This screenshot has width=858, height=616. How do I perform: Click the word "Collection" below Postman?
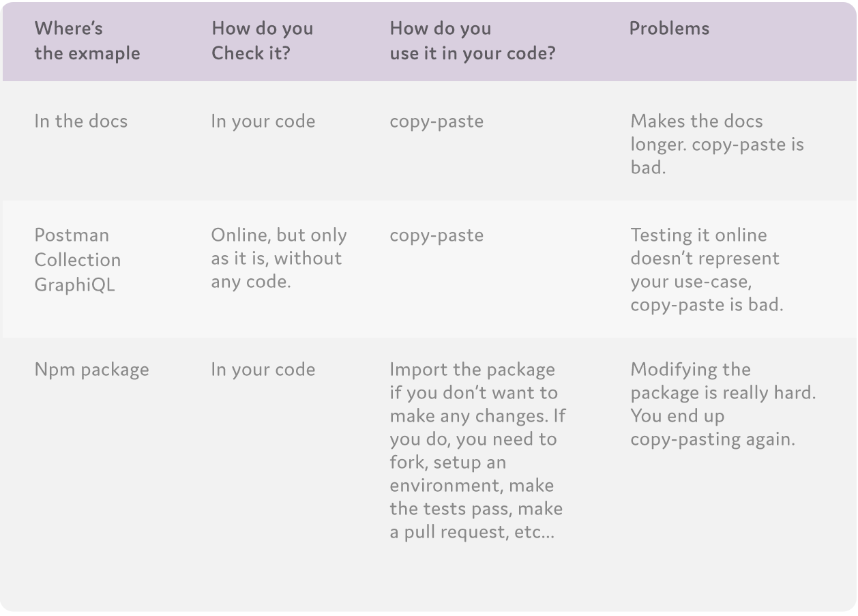click(x=78, y=260)
